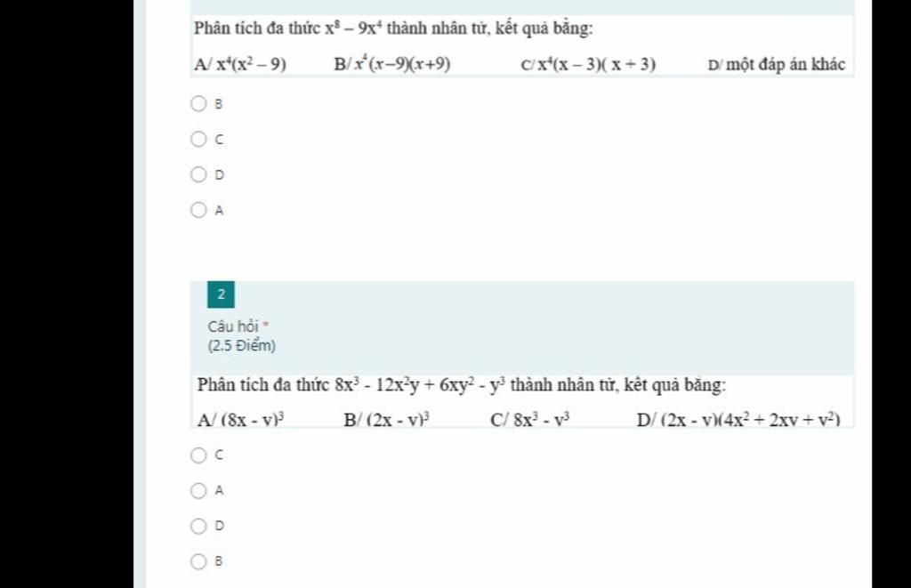Click the letter A label in the first question
The width and height of the screenshot is (911, 588).
click(x=219, y=210)
